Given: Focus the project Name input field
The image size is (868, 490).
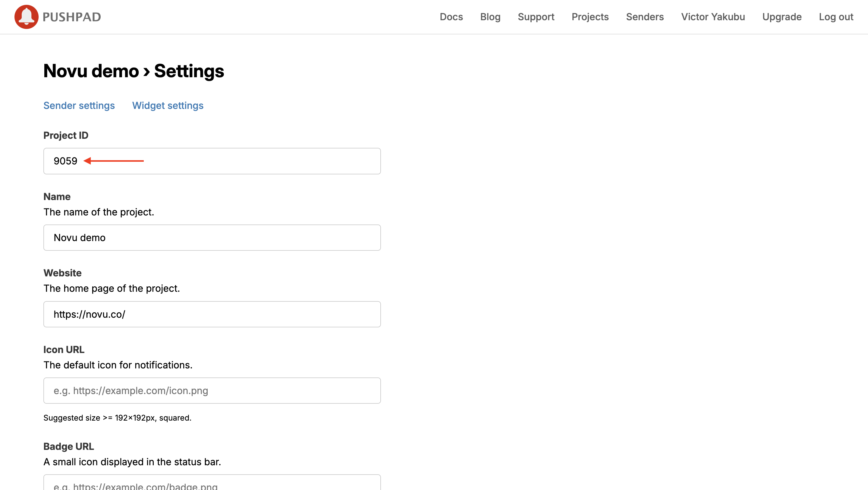Looking at the screenshot, I should (x=212, y=238).
